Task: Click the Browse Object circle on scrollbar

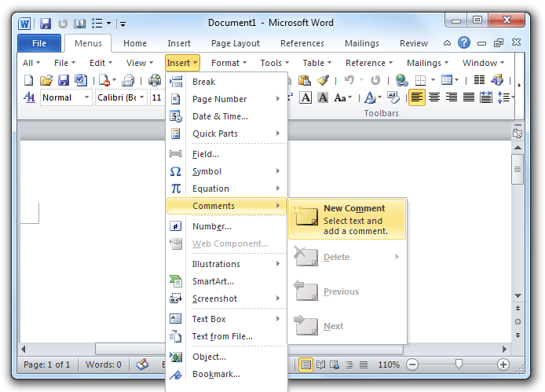Action: [x=518, y=322]
